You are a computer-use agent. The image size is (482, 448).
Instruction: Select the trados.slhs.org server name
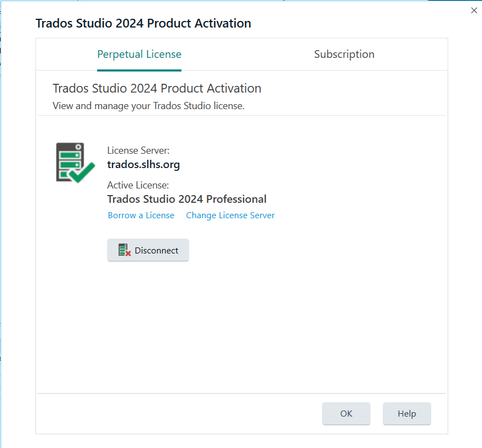144,164
